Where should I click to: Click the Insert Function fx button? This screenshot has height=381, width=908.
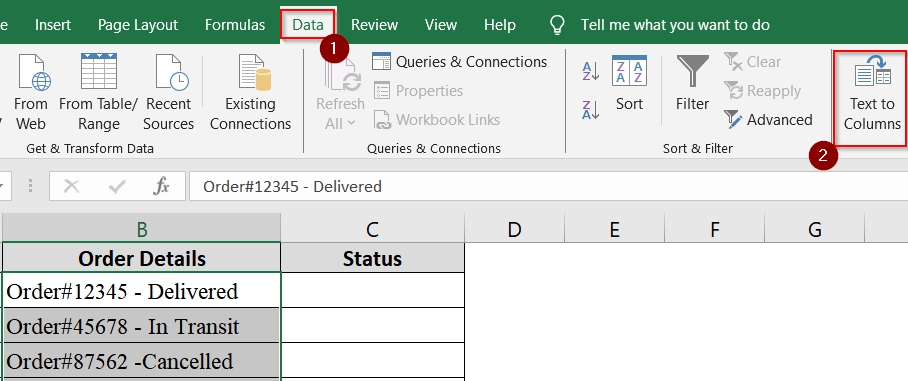[x=161, y=186]
